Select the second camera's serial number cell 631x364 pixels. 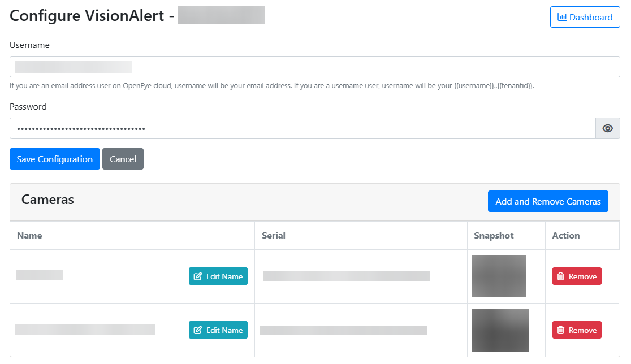(343, 330)
